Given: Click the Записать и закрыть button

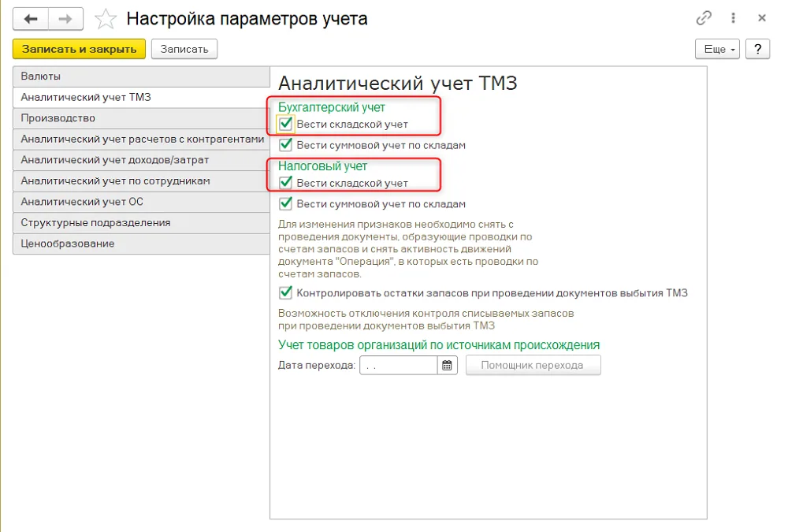Looking at the screenshot, I should (x=79, y=50).
